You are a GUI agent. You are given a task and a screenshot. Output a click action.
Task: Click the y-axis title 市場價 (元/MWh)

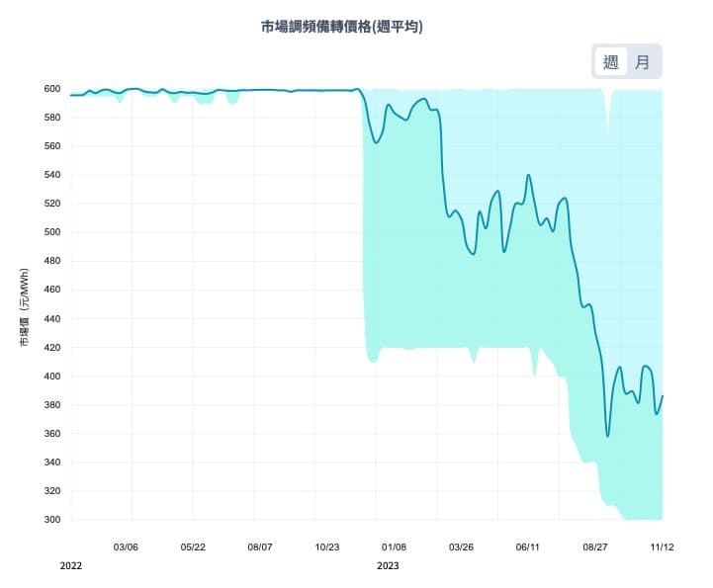tap(26, 304)
